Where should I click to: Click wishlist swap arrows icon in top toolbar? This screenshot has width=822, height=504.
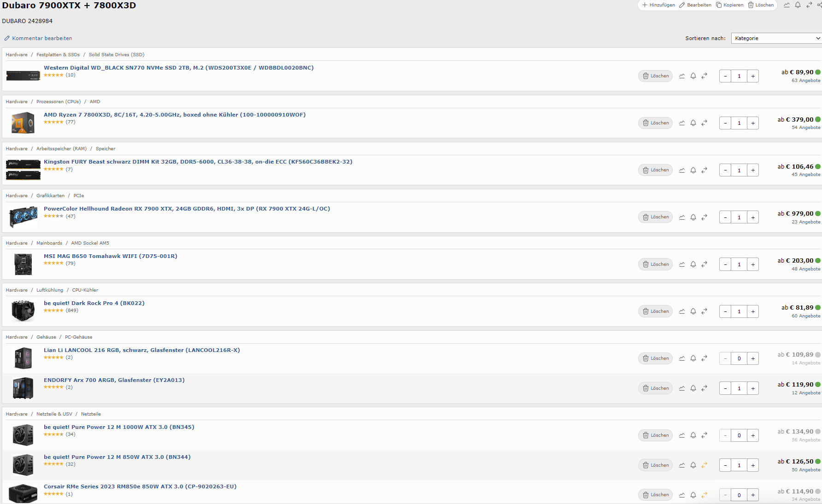[809, 5]
